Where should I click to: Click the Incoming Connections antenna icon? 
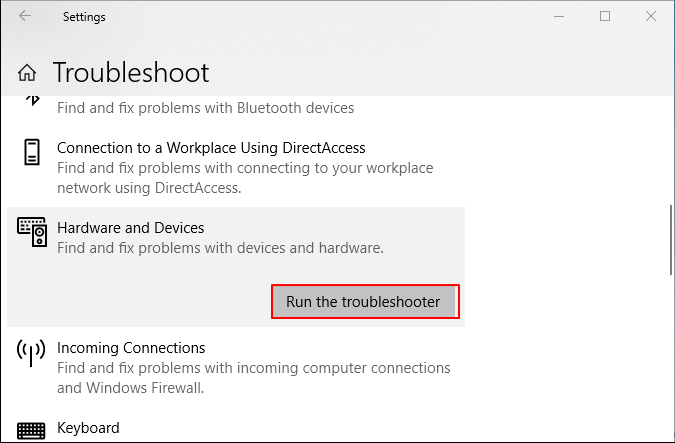[x=32, y=354]
